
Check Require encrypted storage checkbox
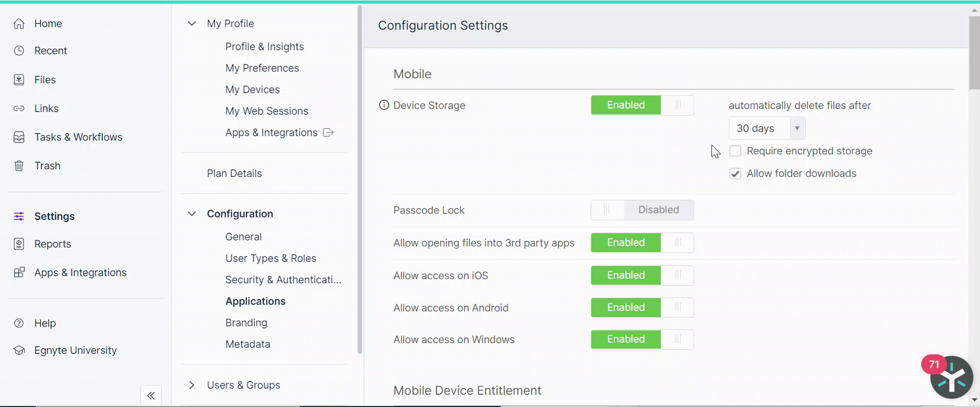[735, 151]
